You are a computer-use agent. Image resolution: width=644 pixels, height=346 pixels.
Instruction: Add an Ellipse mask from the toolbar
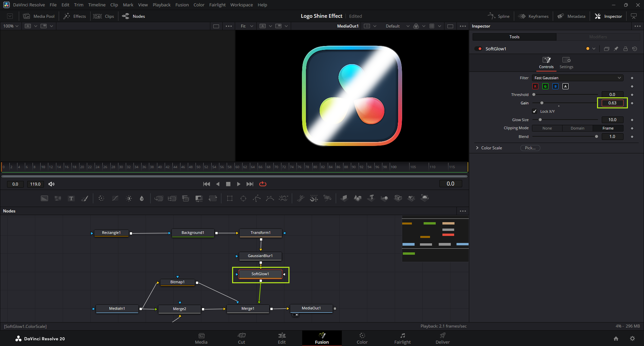pyautogui.click(x=243, y=198)
